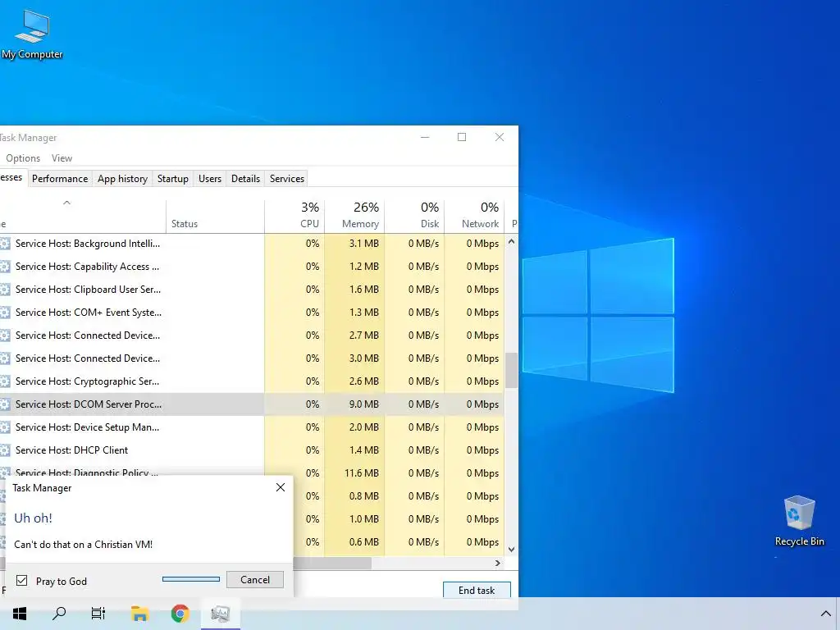Select Service Host: DHCP Client row
840x630 pixels.
[252, 450]
